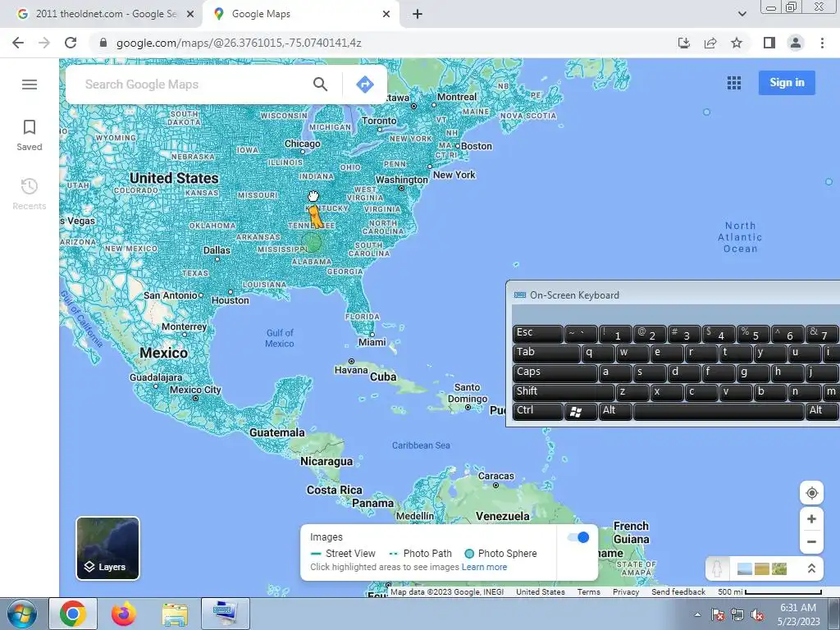Viewport: 840px width, 630px height.
Task: Open the Google Maps hamburger menu
Action: click(x=30, y=84)
